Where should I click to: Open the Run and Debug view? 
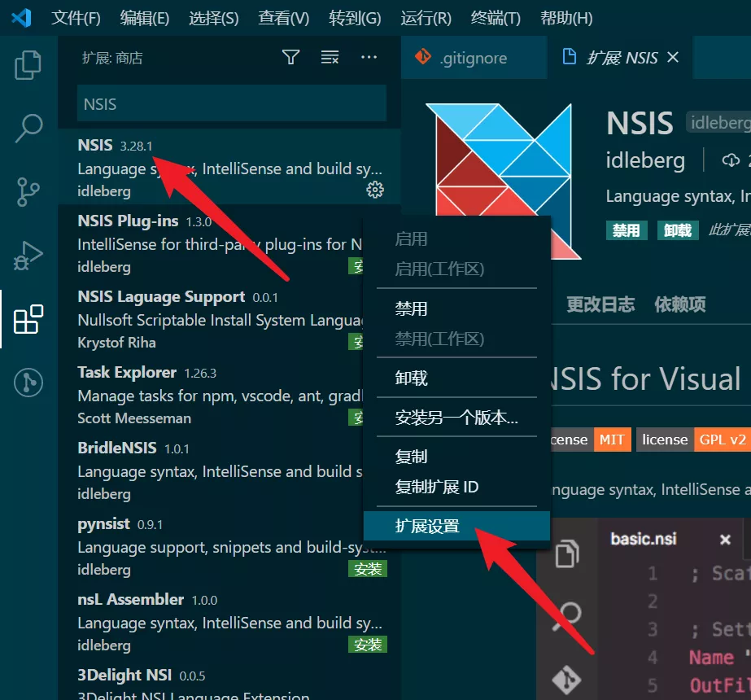pos(28,256)
